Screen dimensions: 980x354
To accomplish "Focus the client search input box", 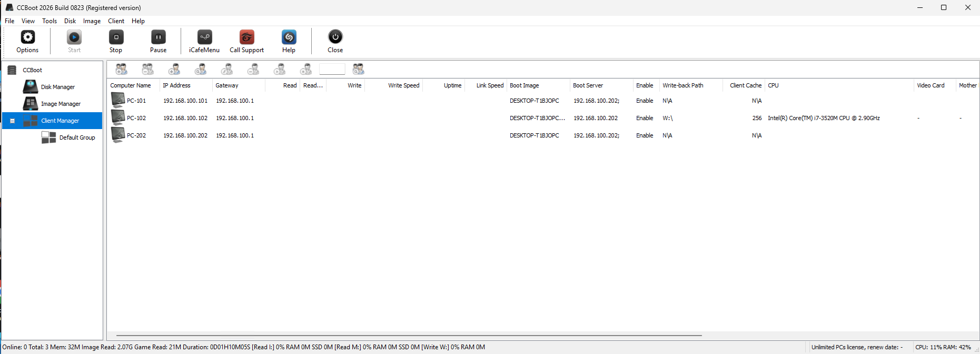I will [x=332, y=69].
